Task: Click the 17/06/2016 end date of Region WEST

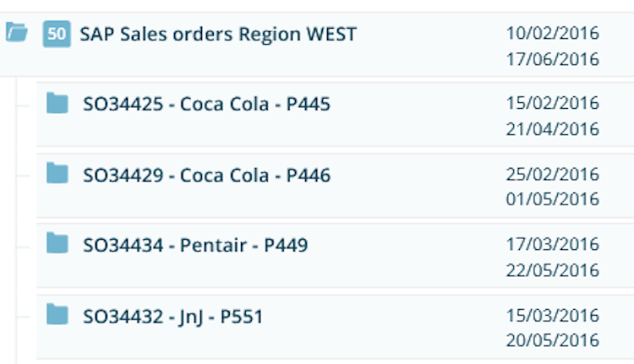Action: (553, 60)
